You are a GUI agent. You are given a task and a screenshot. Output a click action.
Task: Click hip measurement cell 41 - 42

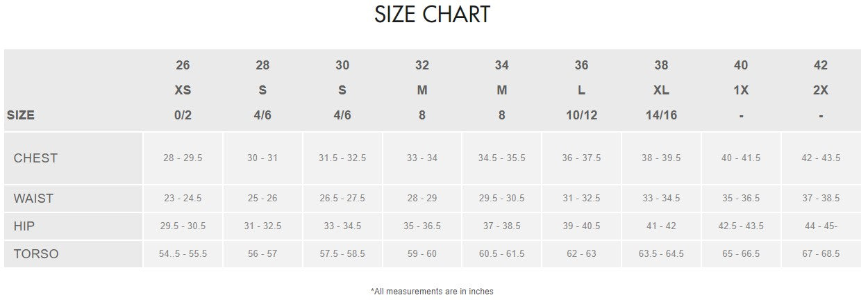click(661, 226)
